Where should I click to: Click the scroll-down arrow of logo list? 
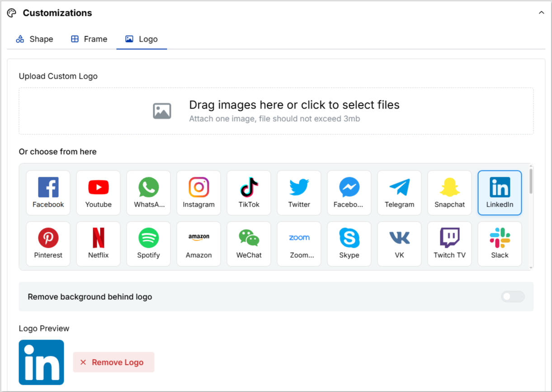pyautogui.click(x=531, y=268)
